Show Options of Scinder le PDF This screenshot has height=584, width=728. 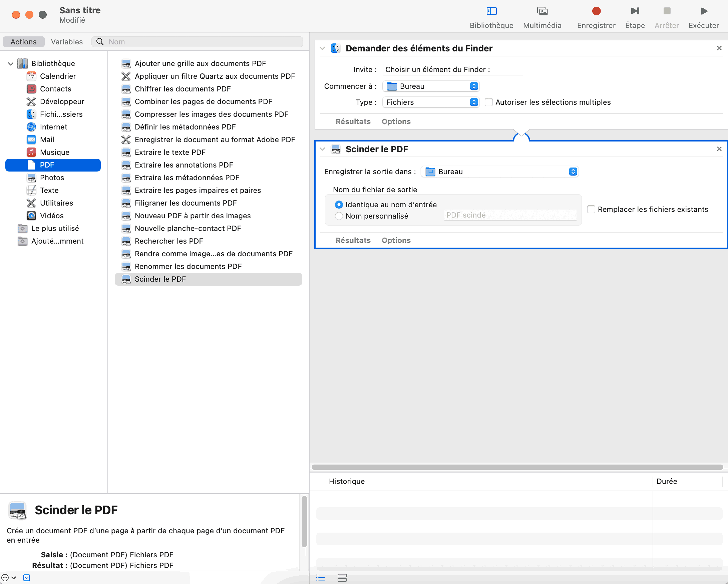pos(396,240)
